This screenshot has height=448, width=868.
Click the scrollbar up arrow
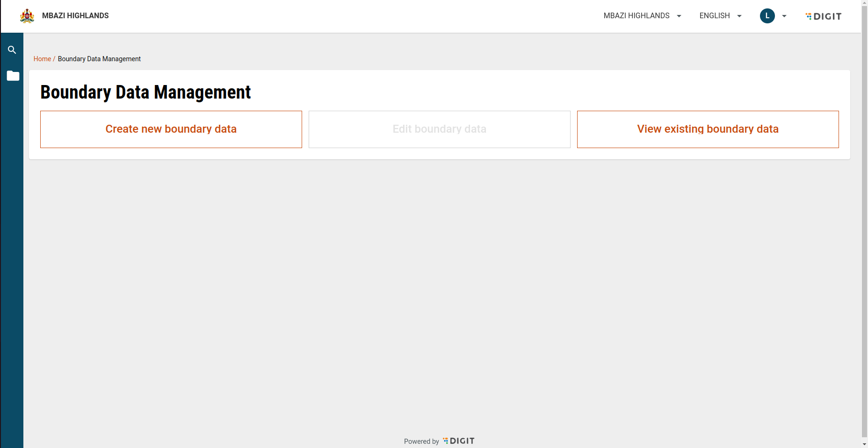click(x=864, y=3)
